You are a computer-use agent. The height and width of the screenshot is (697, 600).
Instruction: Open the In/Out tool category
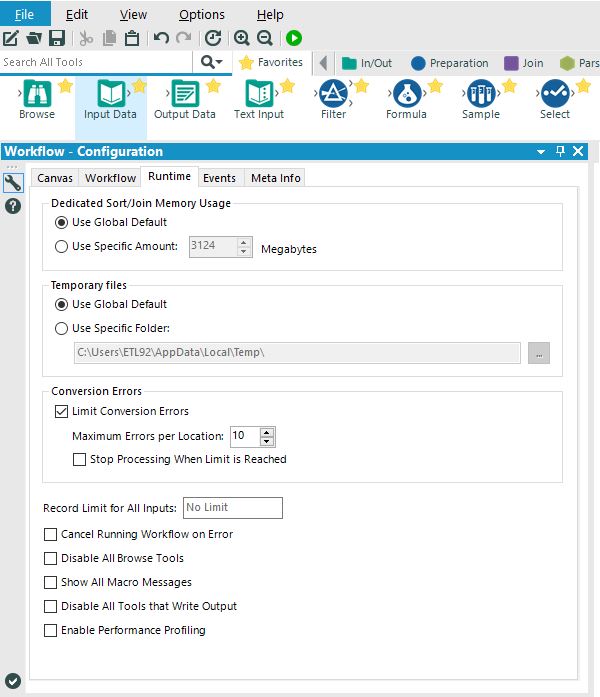coord(367,63)
